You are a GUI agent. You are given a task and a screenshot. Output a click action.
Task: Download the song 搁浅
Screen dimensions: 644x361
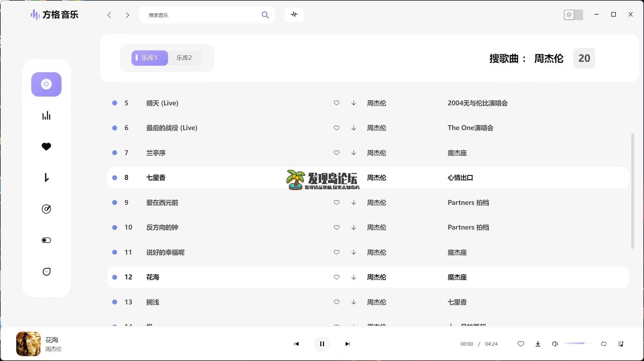[354, 302]
